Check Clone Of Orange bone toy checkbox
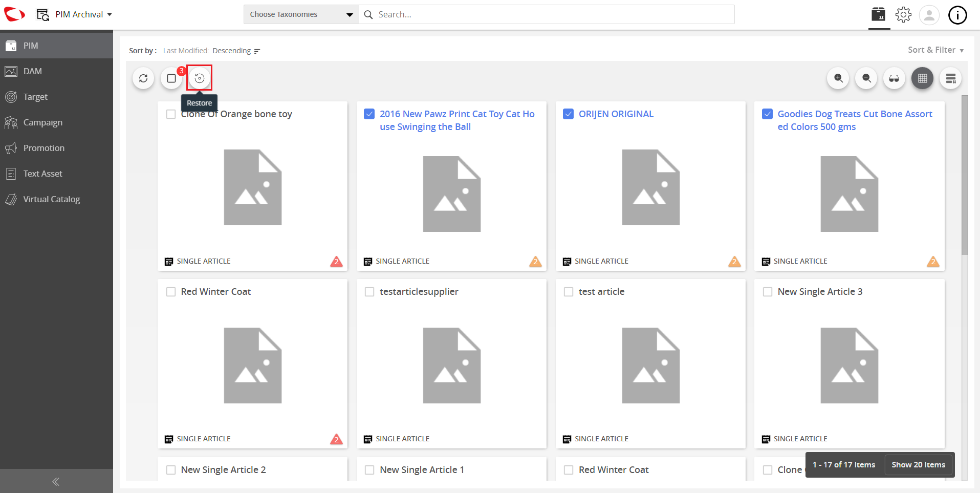The width and height of the screenshot is (980, 493). [x=171, y=114]
